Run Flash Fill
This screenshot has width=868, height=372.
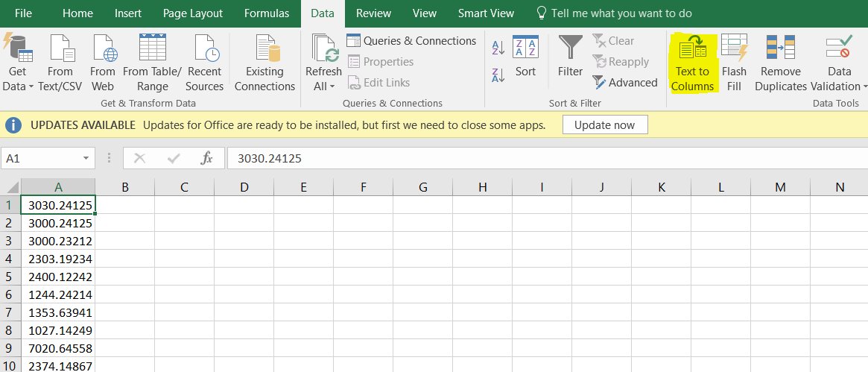(x=734, y=63)
